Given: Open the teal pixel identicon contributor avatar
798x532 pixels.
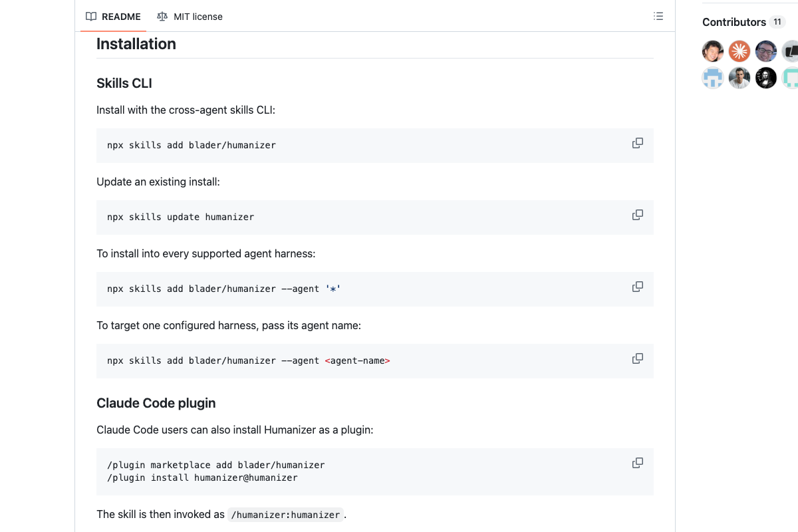Looking at the screenshot, I should (790, 78).
